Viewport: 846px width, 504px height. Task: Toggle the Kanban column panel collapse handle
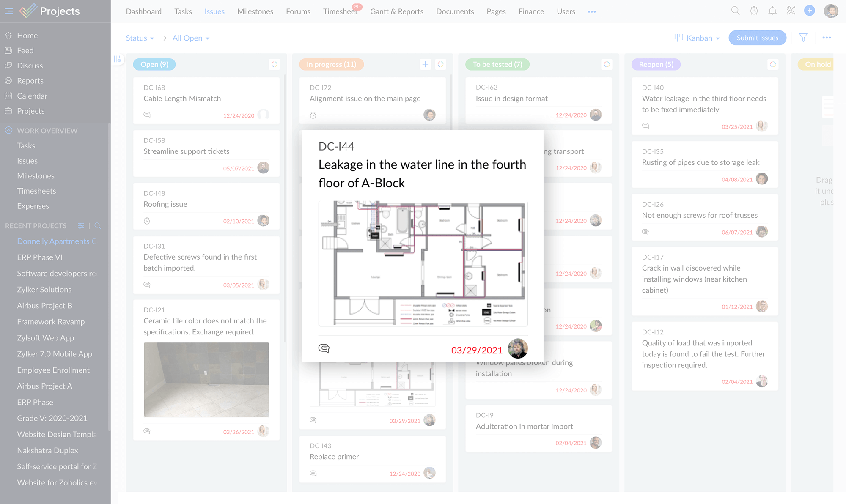(118, 59)
